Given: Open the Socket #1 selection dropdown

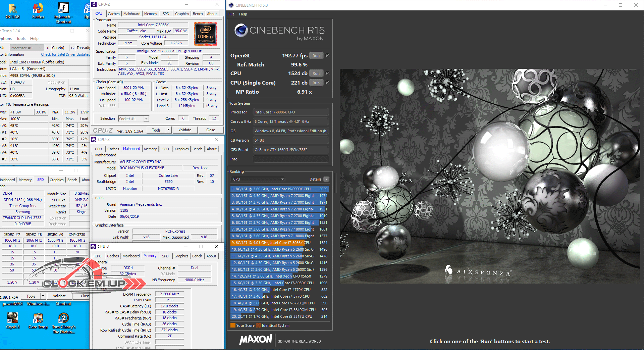Looking at the screenshot, I should click(146, 119).
